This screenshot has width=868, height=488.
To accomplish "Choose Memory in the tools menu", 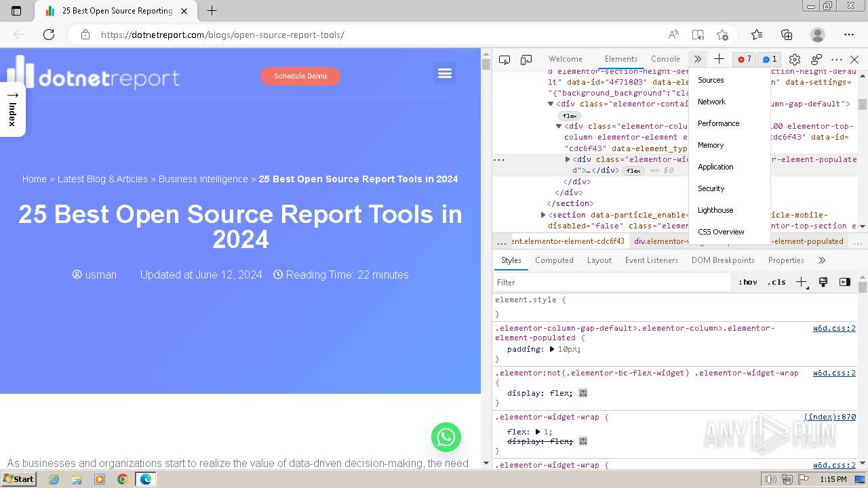I will [x=730, y=145].
